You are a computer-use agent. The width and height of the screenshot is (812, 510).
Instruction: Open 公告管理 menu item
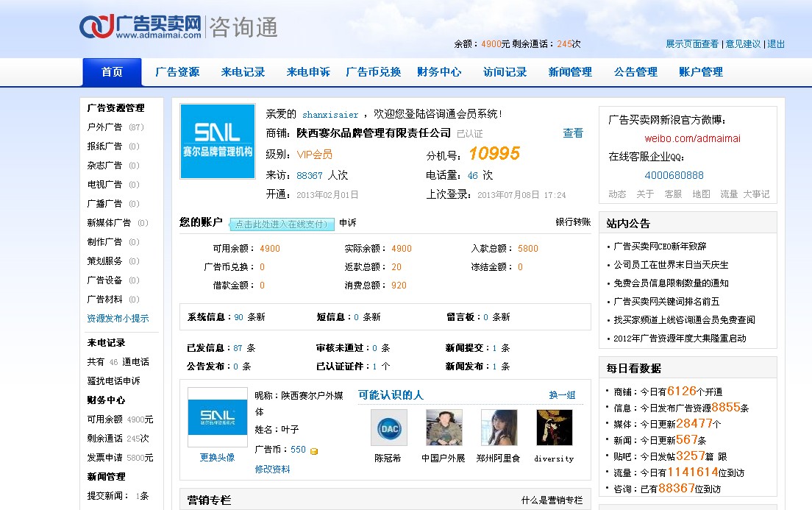(x=635, y=72)
